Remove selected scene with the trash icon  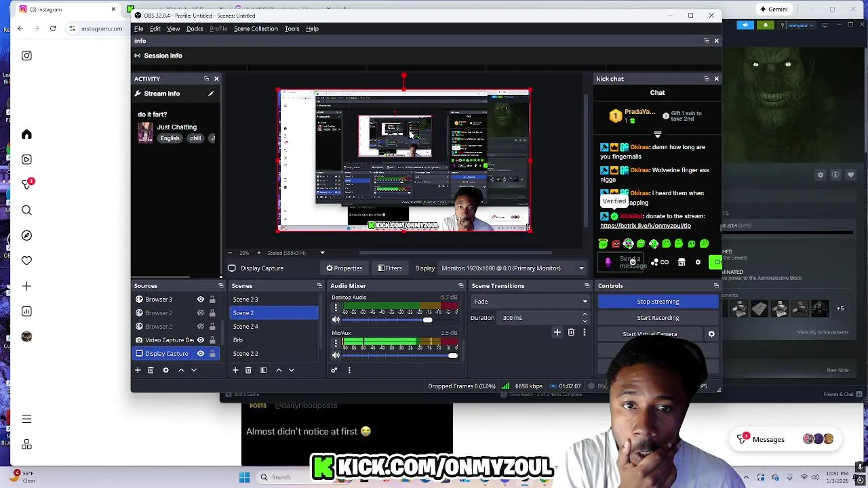pyautogui.click(x=248, y=370)
